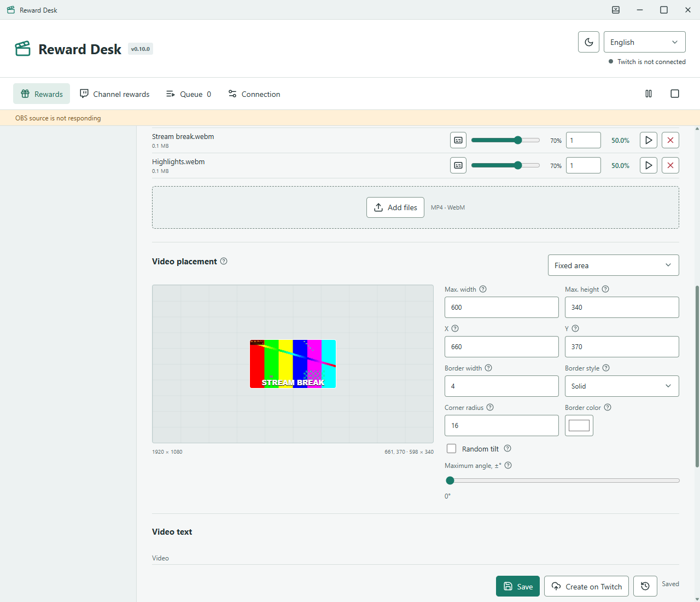Toggle dark mode with the moon icon

click(x=588, y=42)
